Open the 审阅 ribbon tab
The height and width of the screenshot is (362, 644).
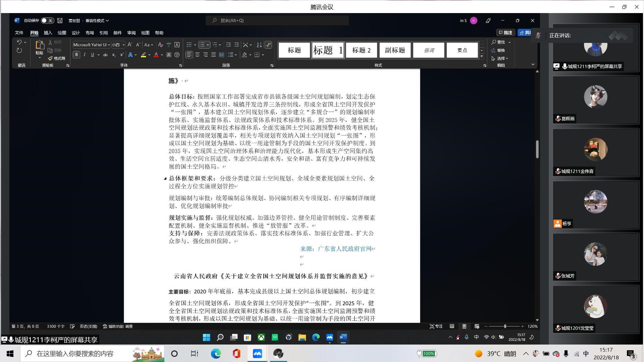point(131,33)
